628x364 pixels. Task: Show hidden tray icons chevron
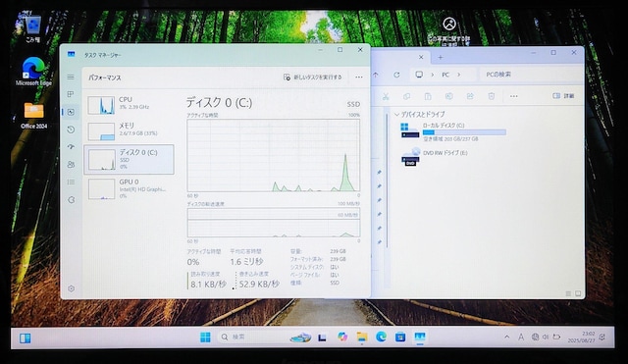(506, 338)
